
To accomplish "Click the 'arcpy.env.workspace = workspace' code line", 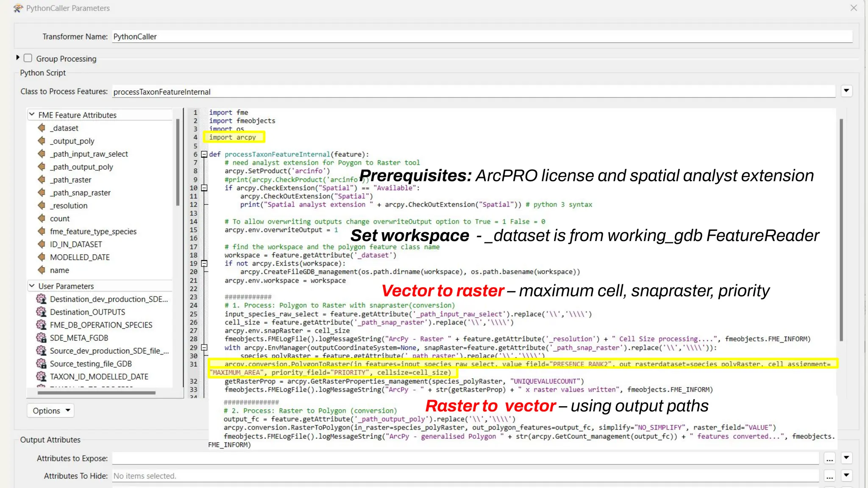I will tap(285, 280).
